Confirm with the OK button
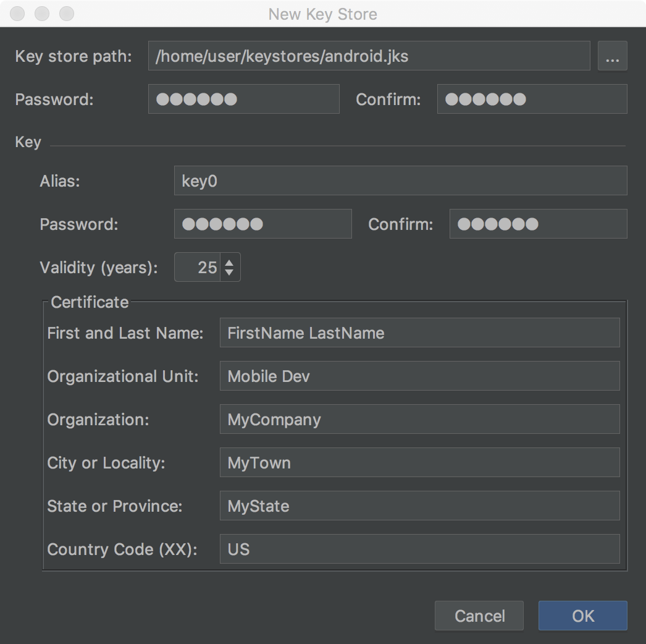Image resolution: width=646 pixels, height=644 pixels. [x=582, y=616]
